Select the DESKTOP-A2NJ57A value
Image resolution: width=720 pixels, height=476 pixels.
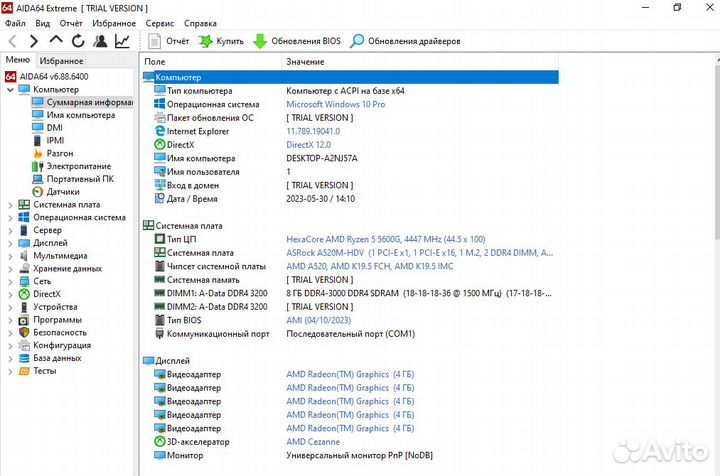(322, 158)
